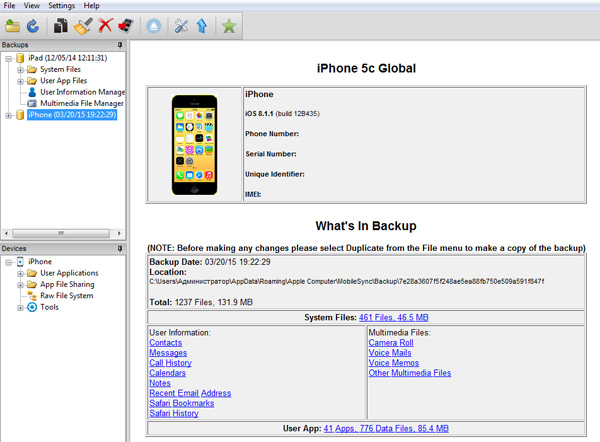Viewport: 600px width, 442px height.
Task: Open the Camera Roll link
Action: 391,343
